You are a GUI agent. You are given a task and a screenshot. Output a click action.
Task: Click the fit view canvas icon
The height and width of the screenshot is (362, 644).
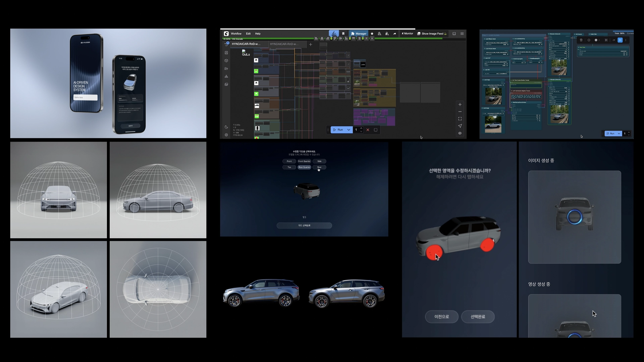460,119
